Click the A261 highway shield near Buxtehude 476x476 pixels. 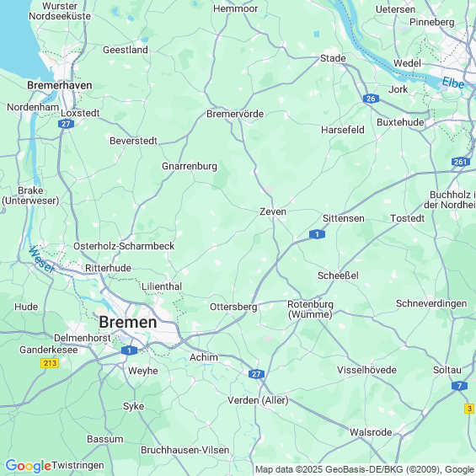coord(461,162)
